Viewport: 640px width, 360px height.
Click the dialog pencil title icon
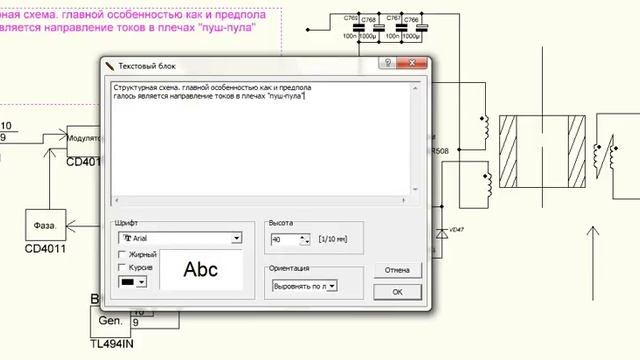pyautogui.click(x=109, y=66)
